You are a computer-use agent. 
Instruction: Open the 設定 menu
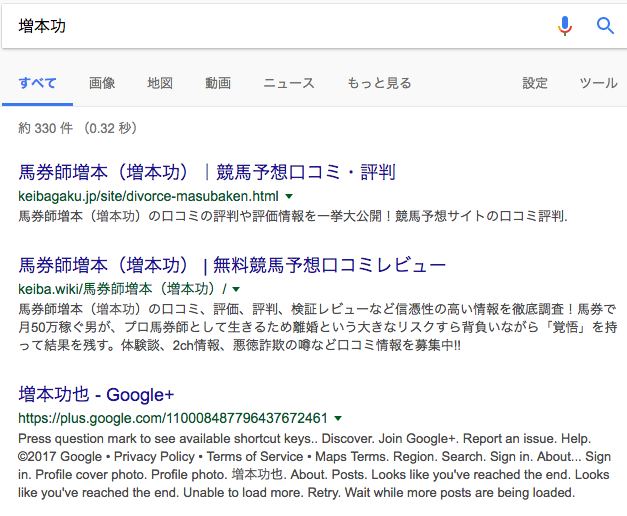coord(535,83)
